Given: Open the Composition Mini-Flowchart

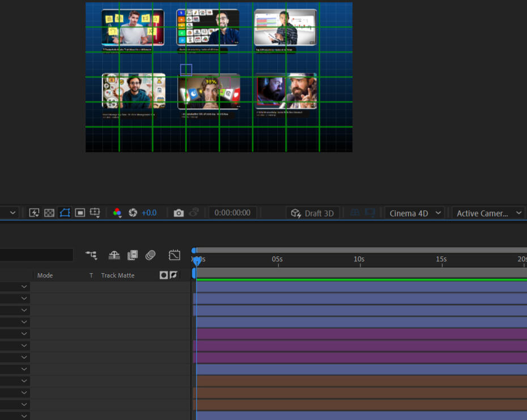Looking at the screenshot, I should (91, 255).
